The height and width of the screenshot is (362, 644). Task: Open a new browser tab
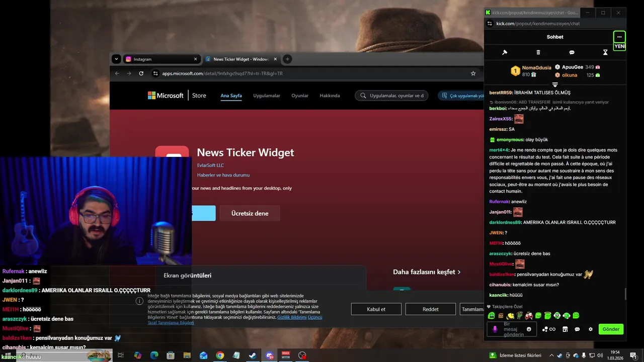pos(287,59)
